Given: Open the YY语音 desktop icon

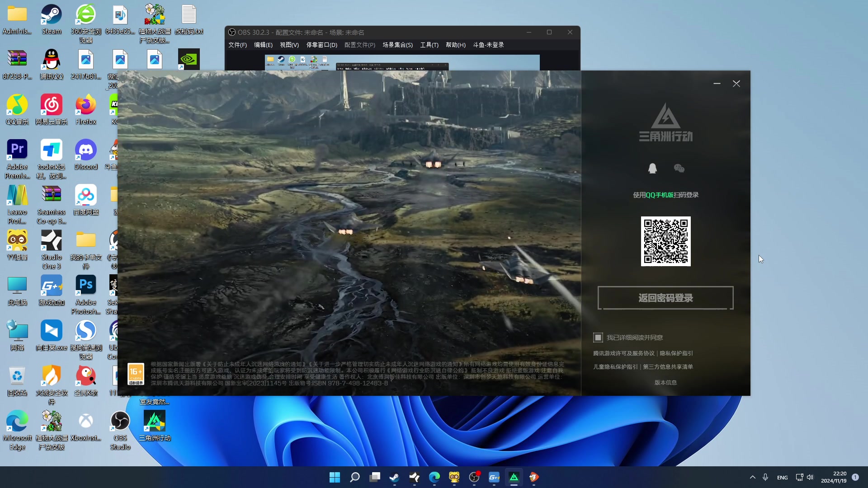Looking at the screenshot, I should tap(17, 245).
